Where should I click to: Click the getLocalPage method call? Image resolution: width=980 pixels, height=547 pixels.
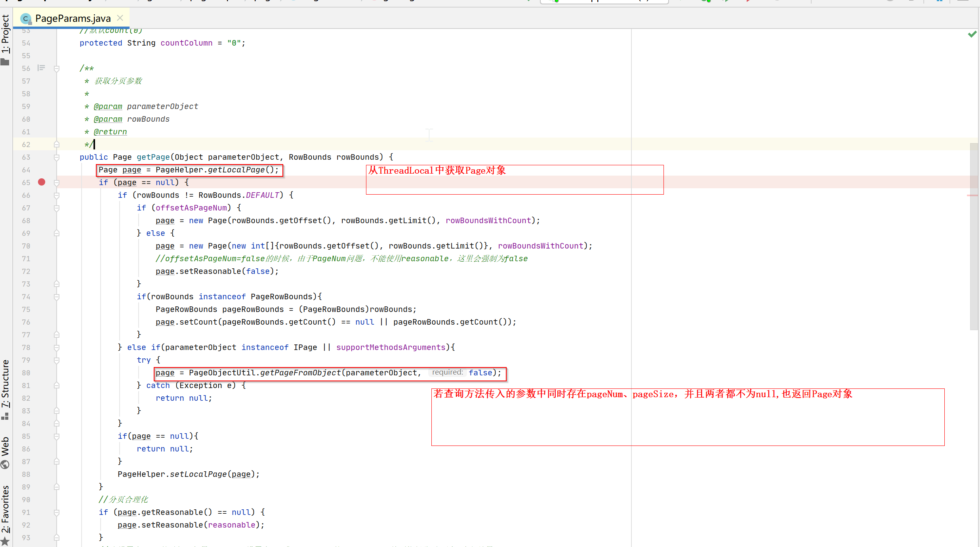click(236, 170)
